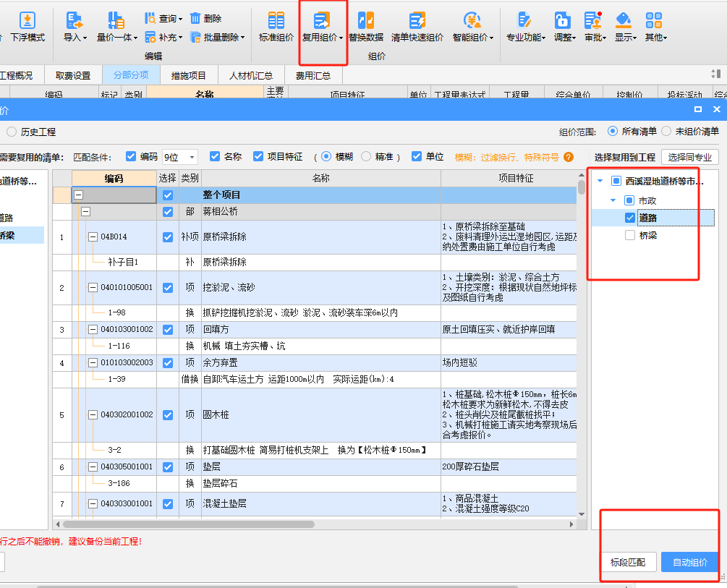Image resolution: width=727 pixels, height=588 pixels.
Task: Click the 智能组价 icon
Action: pos(472,21)
